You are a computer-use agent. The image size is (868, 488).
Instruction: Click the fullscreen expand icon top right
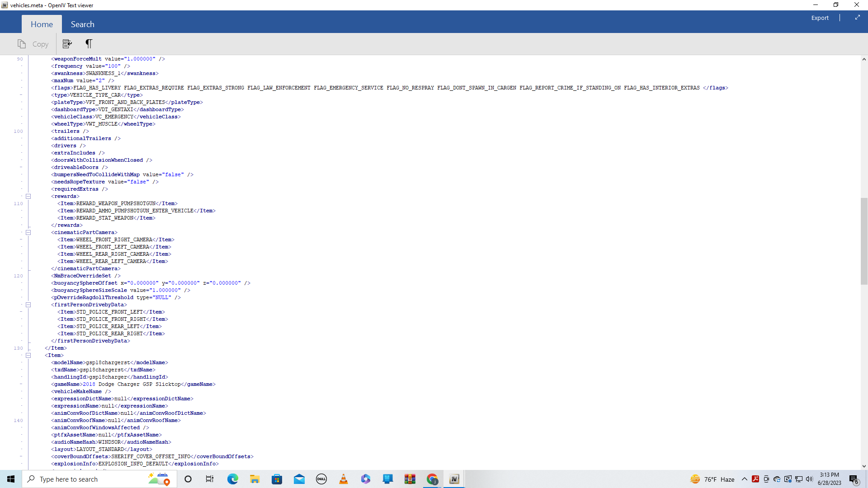857,18
